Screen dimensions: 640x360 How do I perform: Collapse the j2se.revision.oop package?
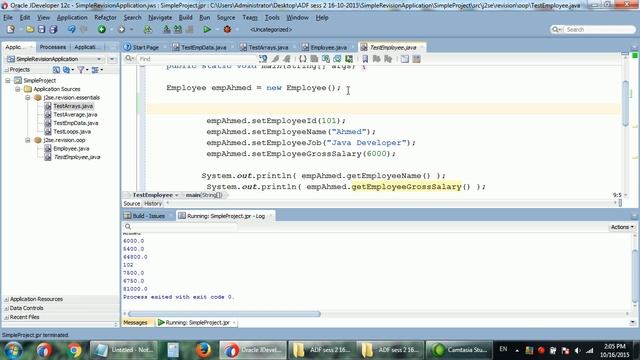click(x=28, y=140)
